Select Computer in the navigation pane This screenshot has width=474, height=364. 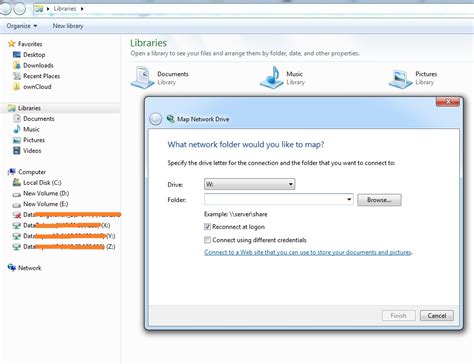pos(32,172)
